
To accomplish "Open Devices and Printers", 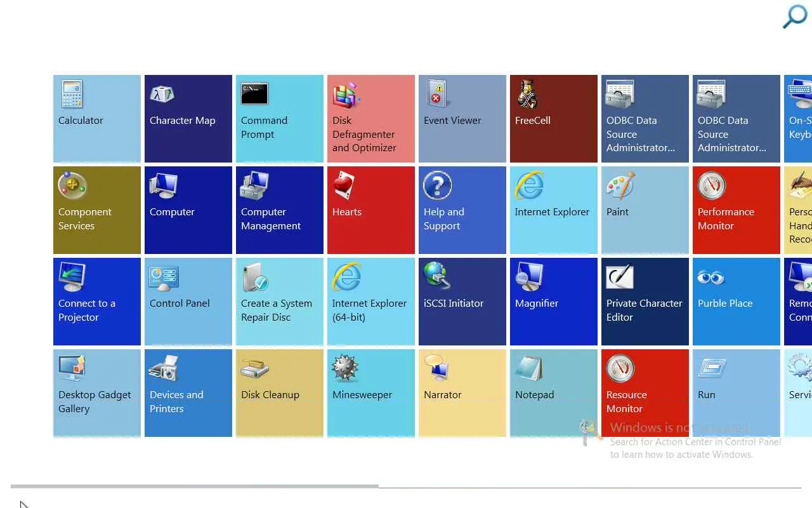I will pyautogui.click(x=188, y=393).
